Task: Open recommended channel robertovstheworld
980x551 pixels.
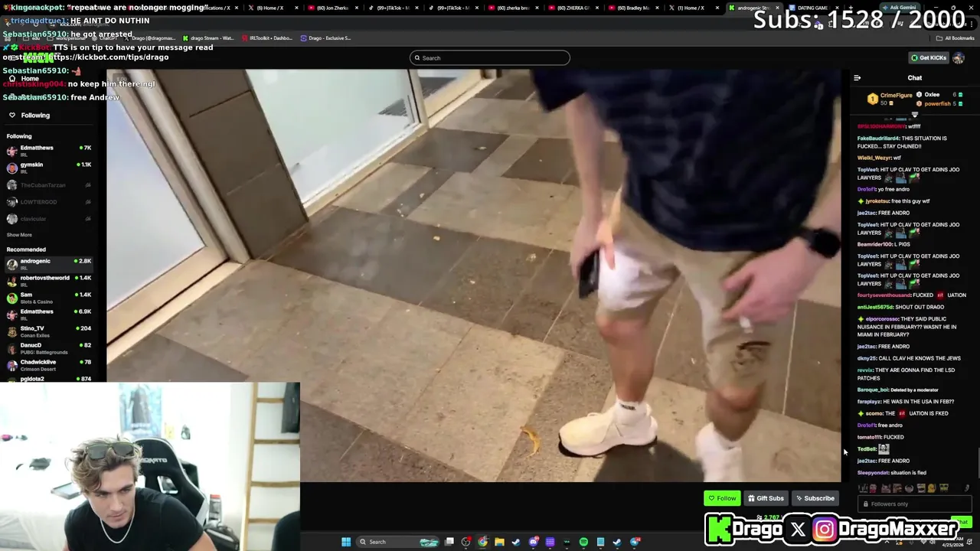Action: pos(49,281)
